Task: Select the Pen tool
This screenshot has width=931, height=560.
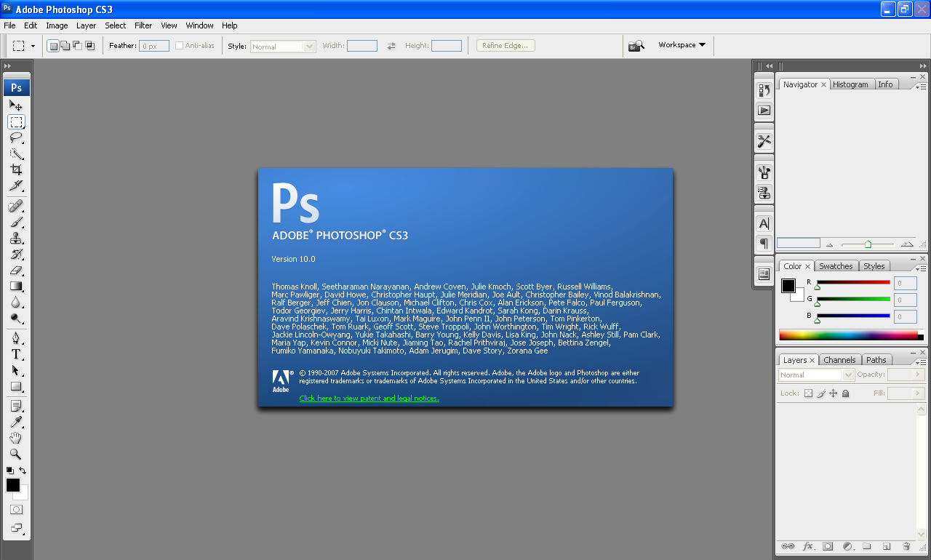Action: tap(16, 338)
